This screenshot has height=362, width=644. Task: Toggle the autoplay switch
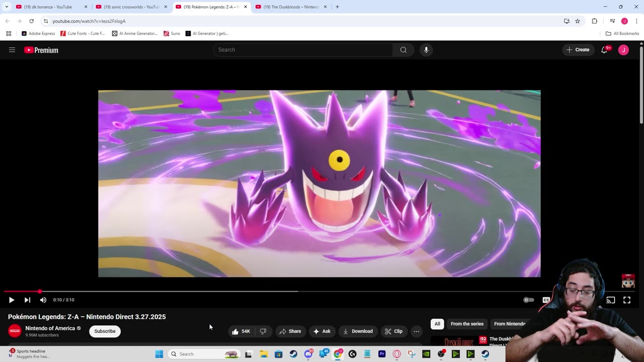528,300
